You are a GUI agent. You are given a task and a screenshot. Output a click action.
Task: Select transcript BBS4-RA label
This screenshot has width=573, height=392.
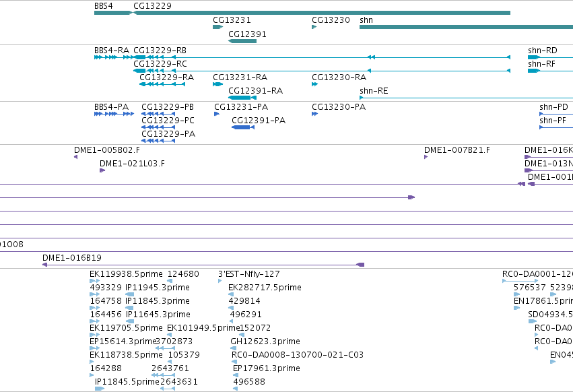click(x=112, y=51)
